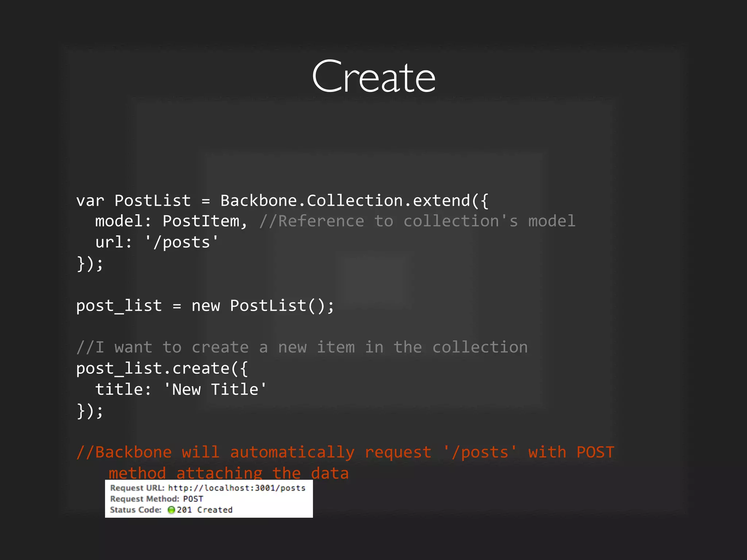Click the orange '//Backbone will automatically request' comment line
Viewport: 747px width, 560px height.
(345, 452)
